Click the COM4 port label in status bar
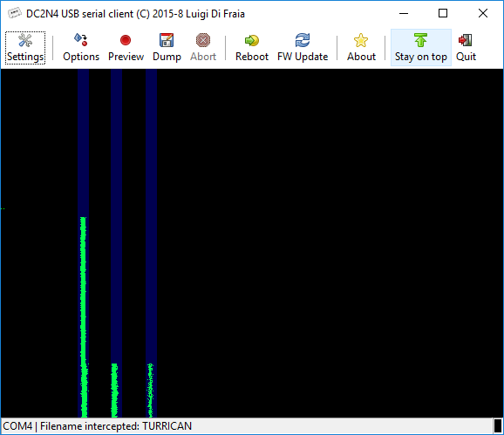This screenshot has width=504, height=435. (17, 426)
